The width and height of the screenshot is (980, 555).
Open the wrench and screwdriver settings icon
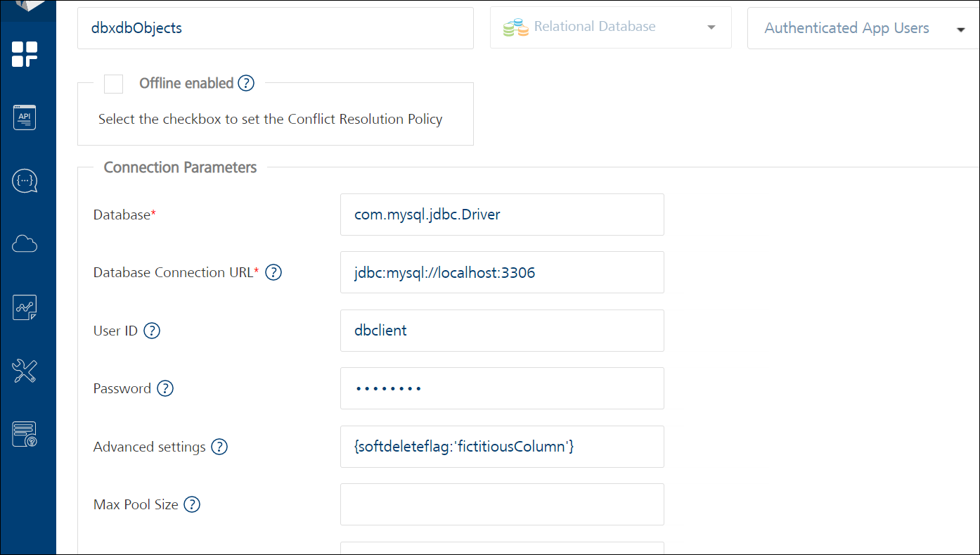[x=25, y=371]
